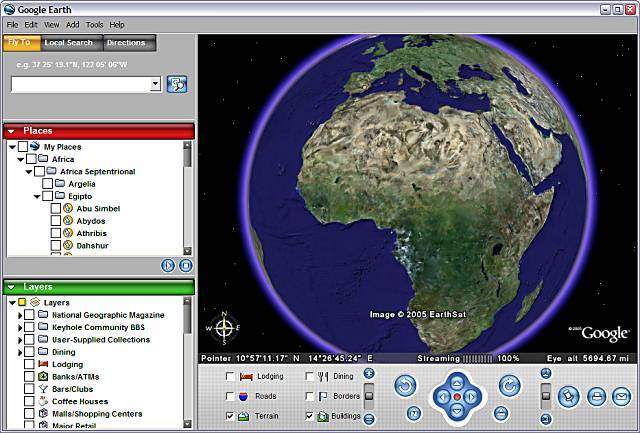Open the Tools menu
The height and width of the screenshot is (433, 640).
tap(94, 25)
